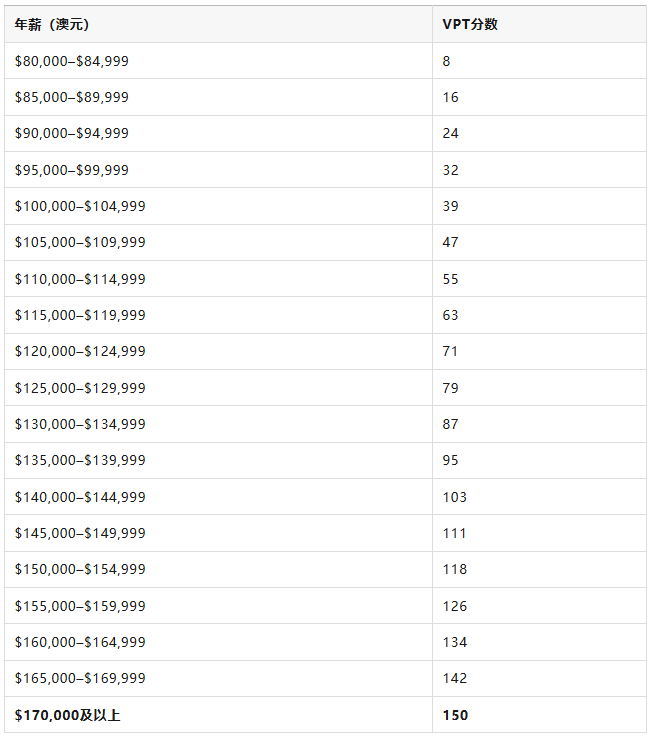Select the VPT score 111 cell
The height and width of the screenshot is (740, 652).
(539, 533)
